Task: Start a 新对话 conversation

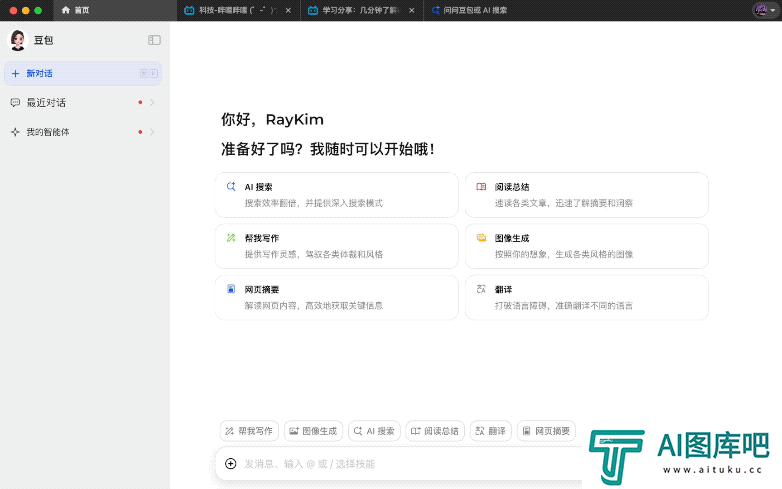Action: click(83, 73)
